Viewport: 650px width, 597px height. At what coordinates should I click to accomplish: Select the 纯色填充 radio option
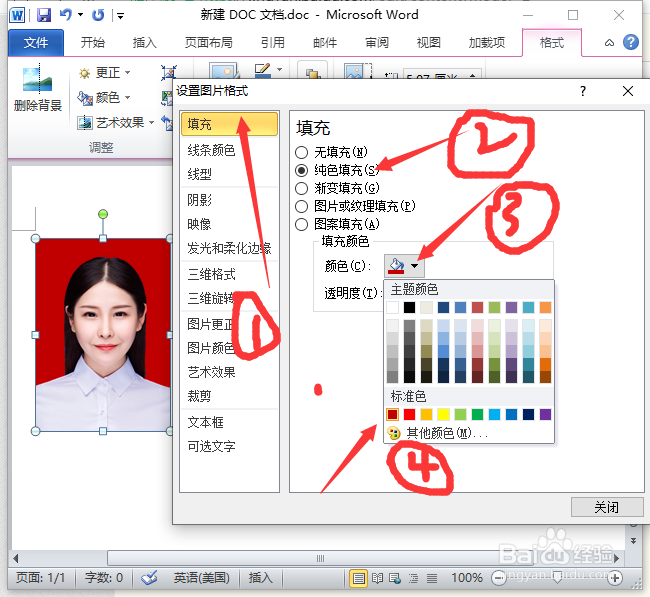(x=301, y=170)
